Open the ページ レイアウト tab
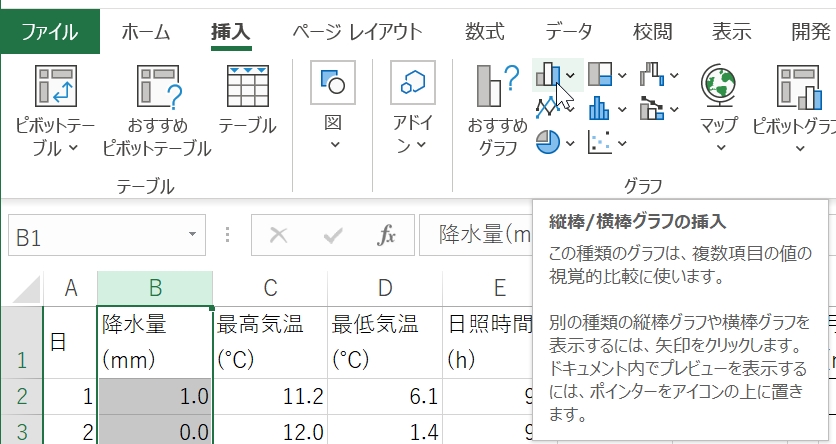Image resolution: width=836 pixels, height=444 pixels. (x=357, y=32)
